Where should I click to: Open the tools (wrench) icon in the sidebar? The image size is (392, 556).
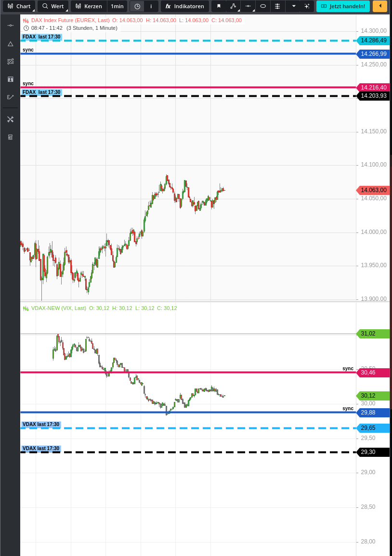[10, 119]
